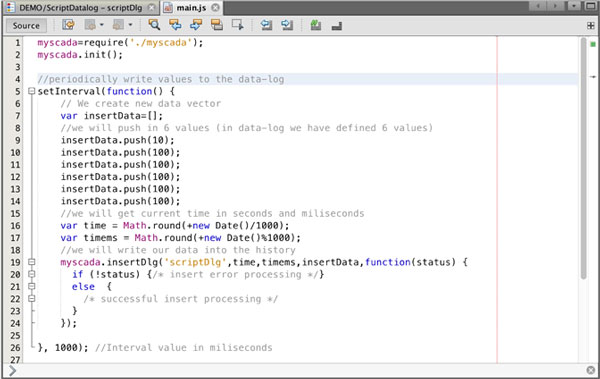
Task: Click the word 'function(status)' on line 19
Action: coord(411,262)
